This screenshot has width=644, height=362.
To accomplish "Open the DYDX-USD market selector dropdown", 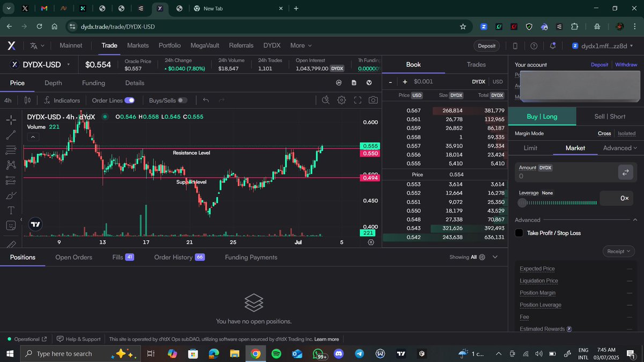I will (x=39, y=64).
